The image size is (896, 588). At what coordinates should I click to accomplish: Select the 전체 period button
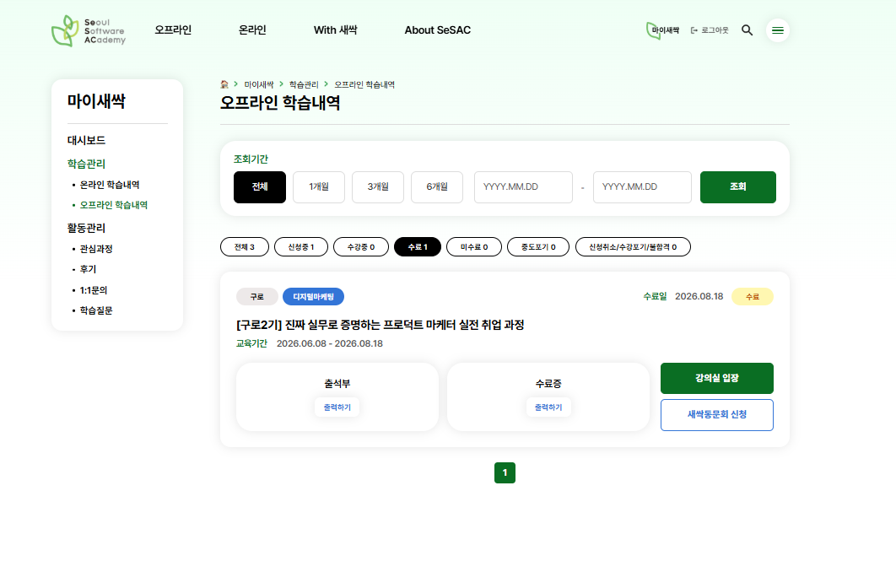259,186
